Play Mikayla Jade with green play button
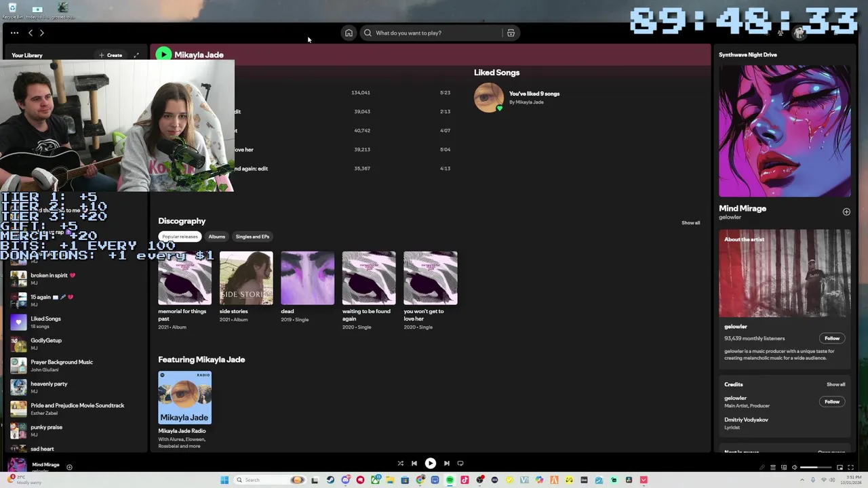Screen dimensions: 868x488 pos(163,55)
